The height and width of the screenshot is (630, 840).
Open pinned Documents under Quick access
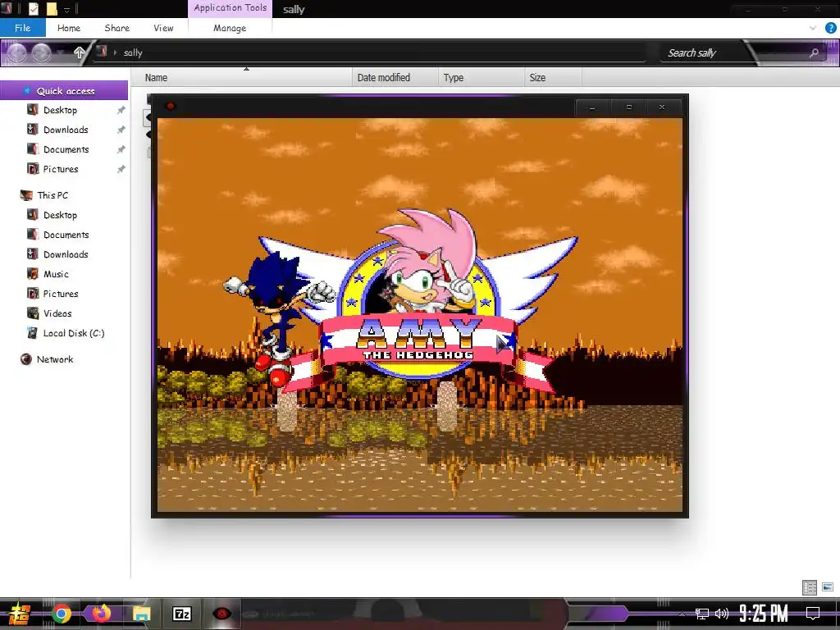[x=66, y=149]
